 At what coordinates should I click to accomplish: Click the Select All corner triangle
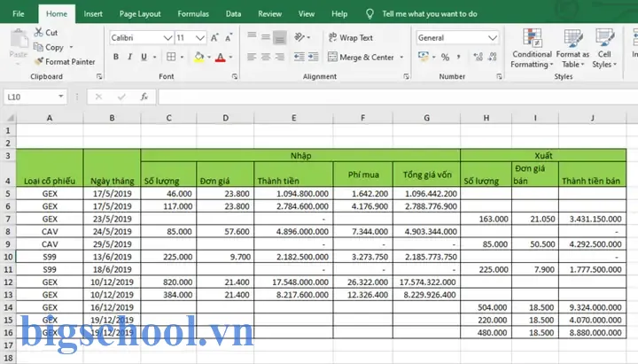coord(10,118)
